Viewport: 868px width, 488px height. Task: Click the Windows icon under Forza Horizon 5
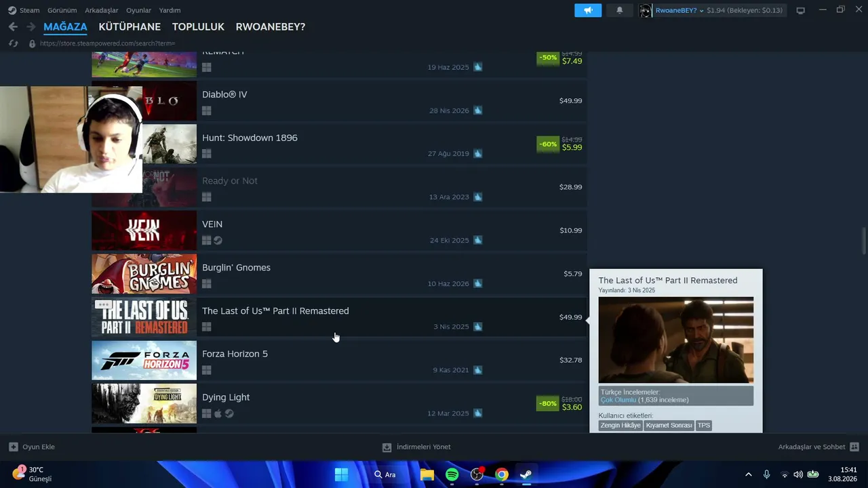click(207, 370)
